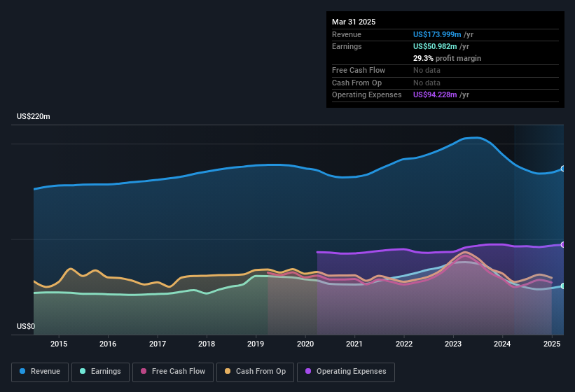
Task: Click the 2023 x-axis label
Action: 453,344
